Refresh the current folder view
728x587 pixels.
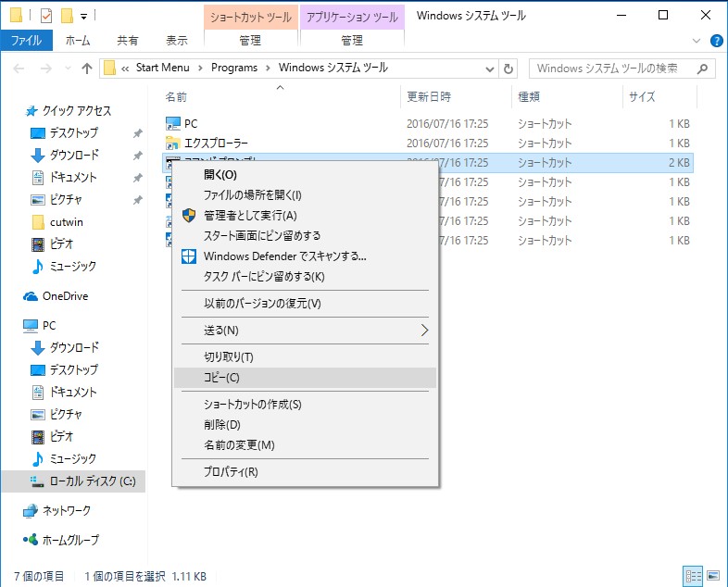(508, 69)
